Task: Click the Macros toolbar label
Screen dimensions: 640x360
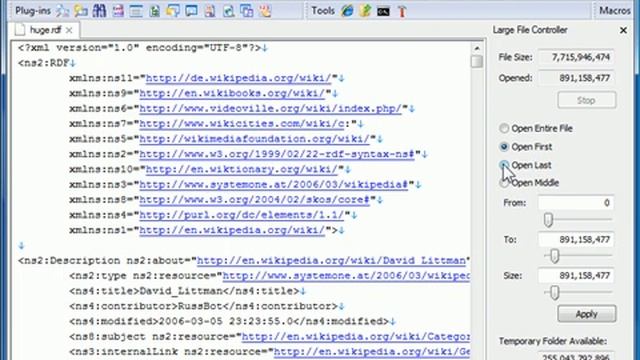Action: (x=615, y=11)
